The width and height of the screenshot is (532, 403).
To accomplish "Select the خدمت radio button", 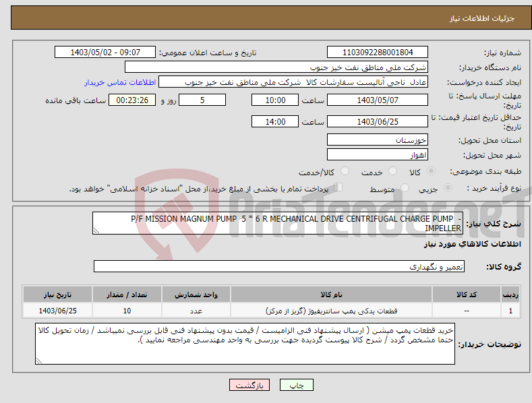I will point(392,171).
